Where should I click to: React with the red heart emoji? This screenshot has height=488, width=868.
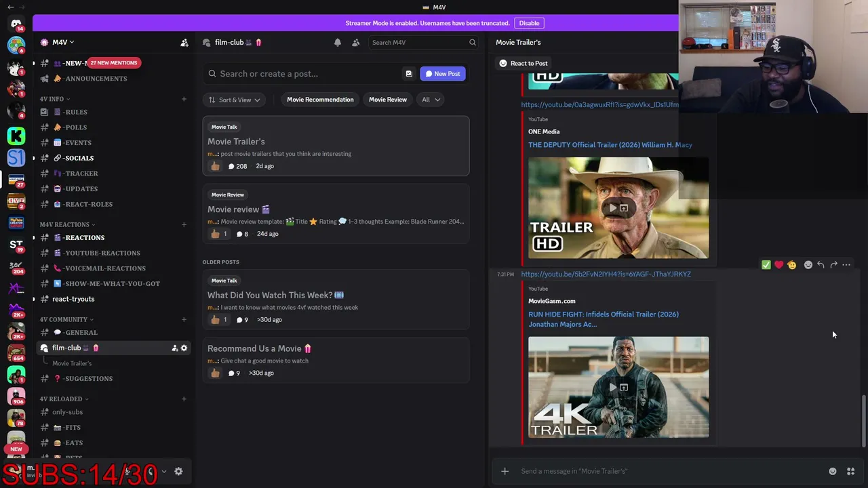tap(779, 265)
